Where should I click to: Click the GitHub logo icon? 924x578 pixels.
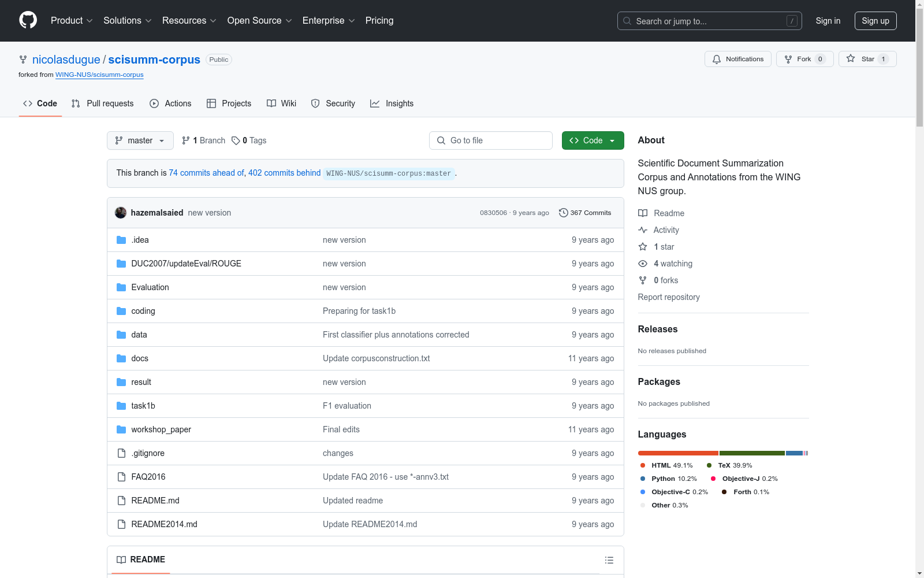(x=28, y=20)
